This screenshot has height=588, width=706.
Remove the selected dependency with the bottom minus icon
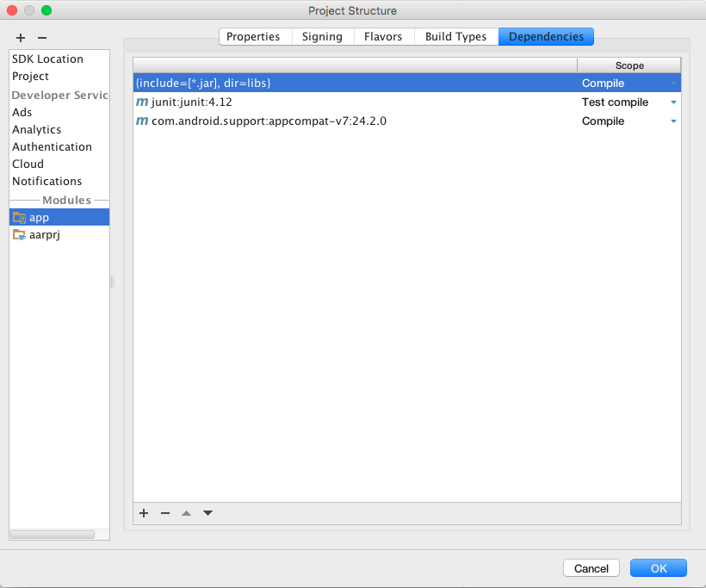tap(165, 513)
